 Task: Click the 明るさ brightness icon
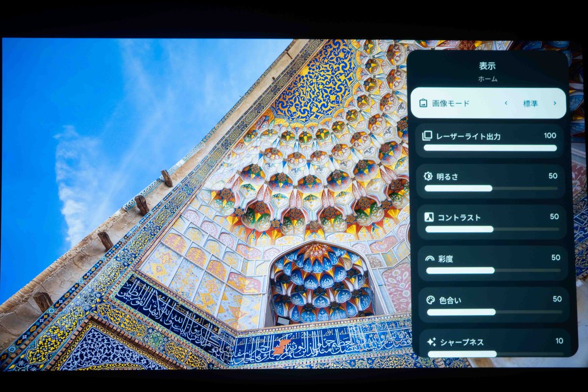pos(428,176)
